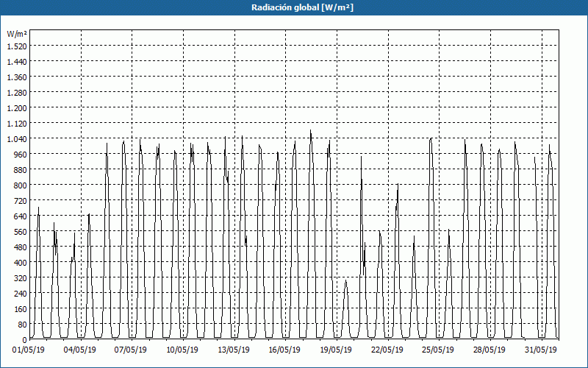Screen dimensions: 588x368
Task: Click the 1.520 value on the Y axis
Action: click(17, 46)
